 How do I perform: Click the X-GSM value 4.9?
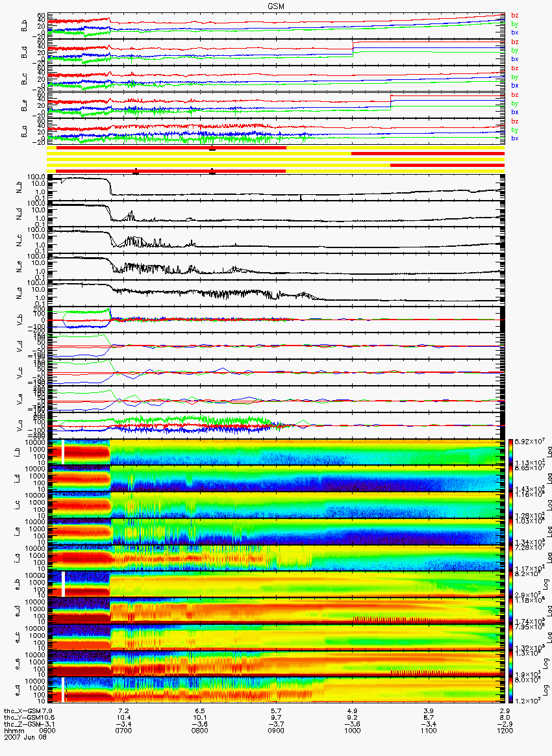353,711
